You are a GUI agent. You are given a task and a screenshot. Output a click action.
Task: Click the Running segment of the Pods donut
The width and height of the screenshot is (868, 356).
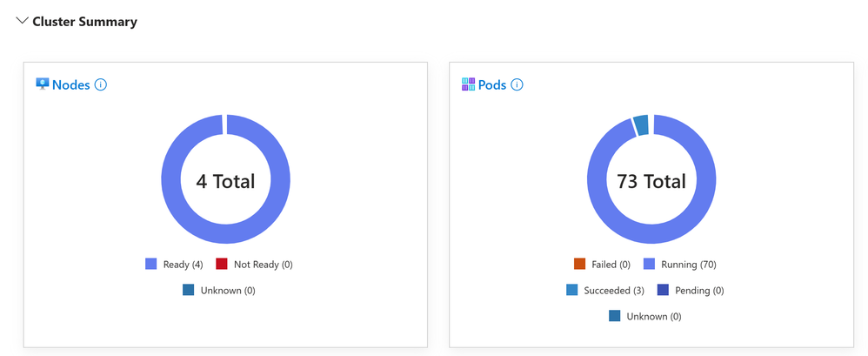706,181
